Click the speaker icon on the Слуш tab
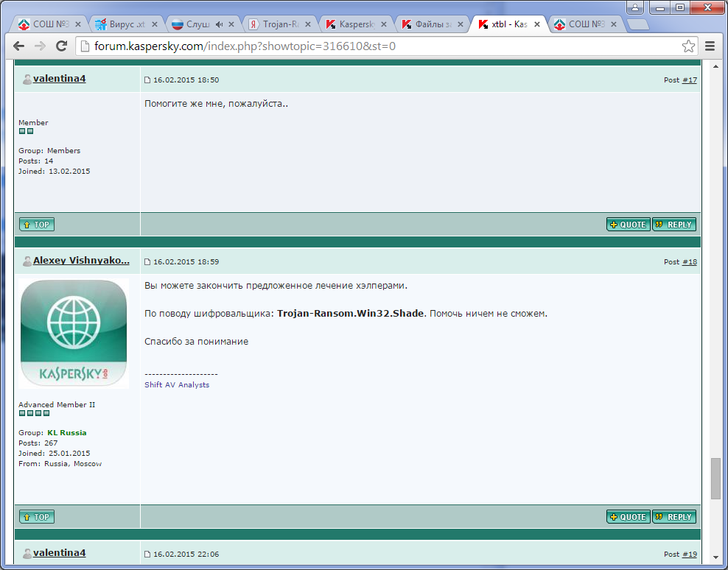Viewport: 728px width, 570px height. [x=219, y=24]
